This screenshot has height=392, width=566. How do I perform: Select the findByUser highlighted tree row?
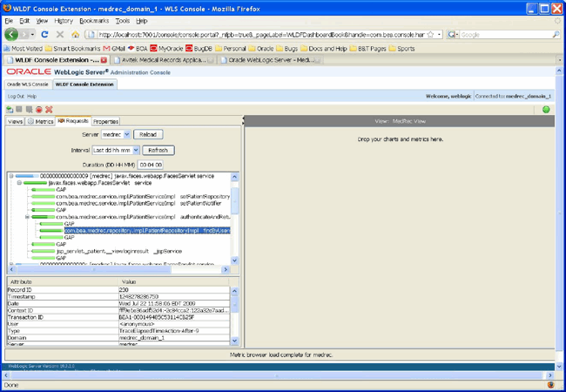coord(147,230)
